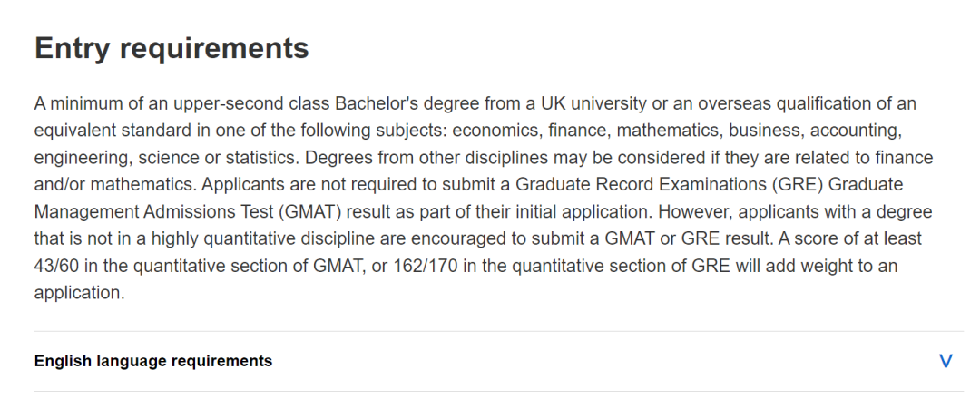This screenshot has width=980, height=399.
Task: Open the English language requirements section label
Action: pos(153,361)
